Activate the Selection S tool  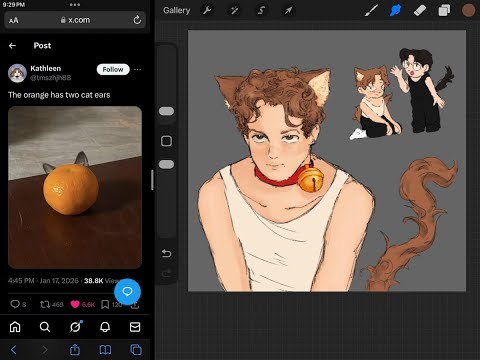(261, 10)
